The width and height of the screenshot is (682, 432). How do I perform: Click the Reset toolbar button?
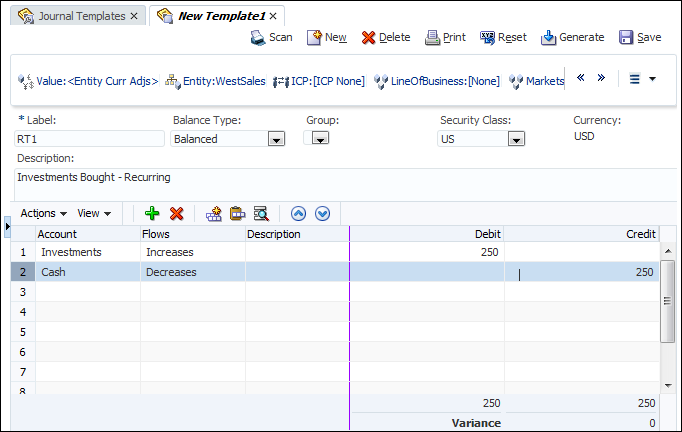tap(503, 37)
